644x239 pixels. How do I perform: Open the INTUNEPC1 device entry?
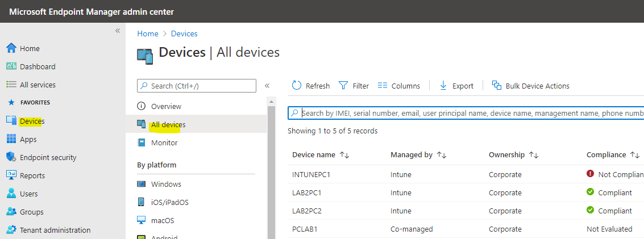coord(311,175)
